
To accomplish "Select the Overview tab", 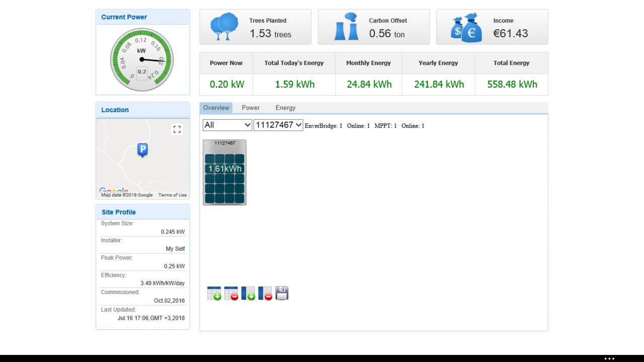I will pos(216,108).
